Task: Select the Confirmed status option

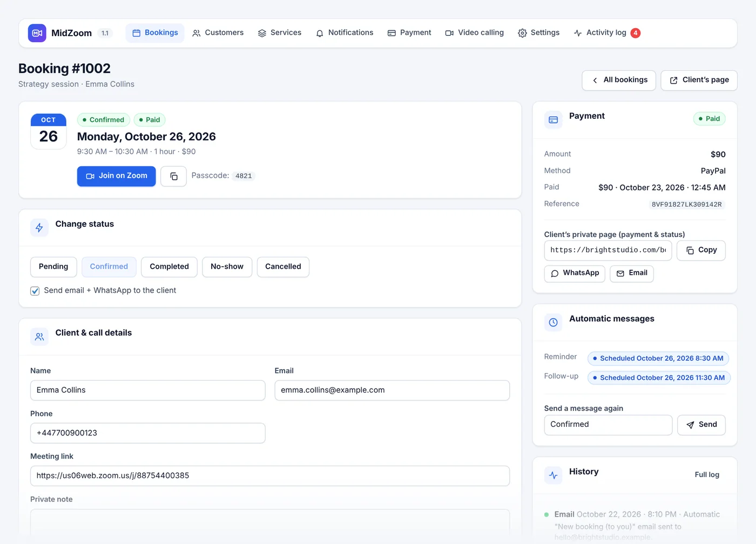Action: click(x=109, y=267)
